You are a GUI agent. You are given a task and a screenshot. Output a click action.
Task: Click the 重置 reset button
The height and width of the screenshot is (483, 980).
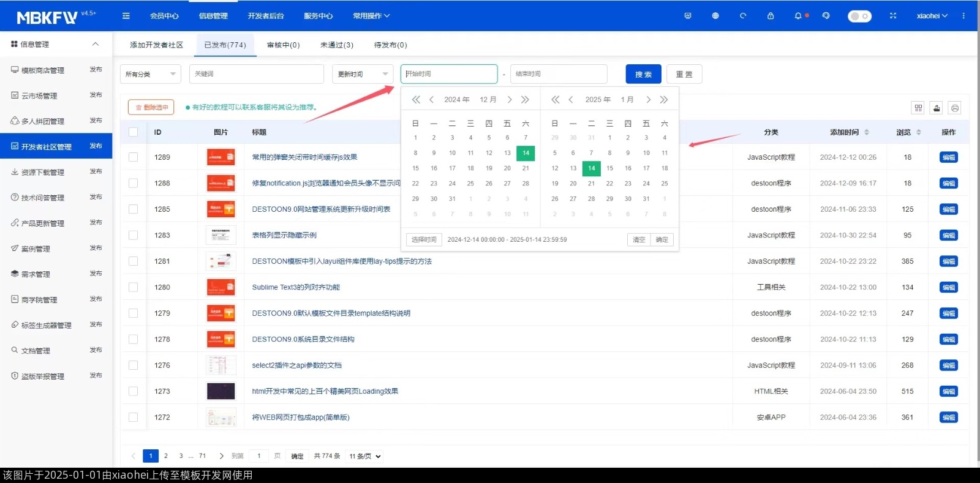[x=684, y=74]
